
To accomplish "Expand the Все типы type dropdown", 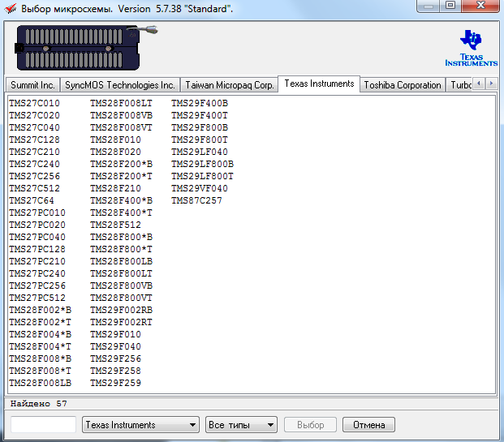I will (x=241, y=425).
